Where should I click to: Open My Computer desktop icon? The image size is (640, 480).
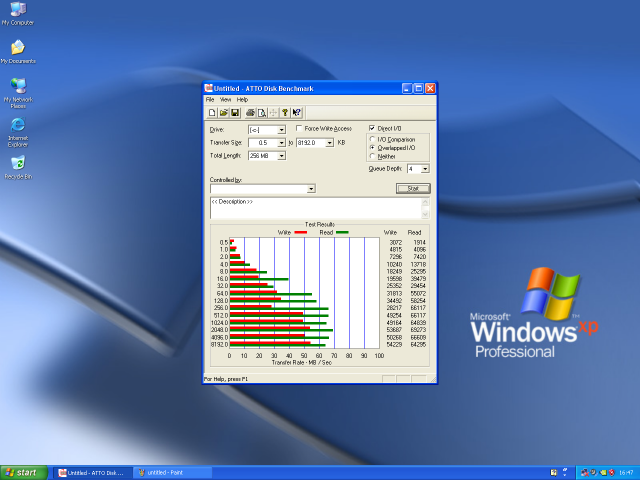tap(18, 13)
